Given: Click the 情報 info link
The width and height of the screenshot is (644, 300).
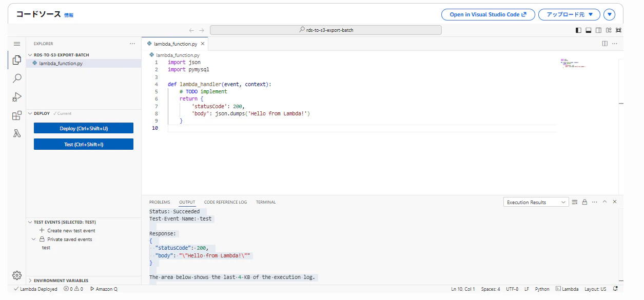Looking at the screenshot, I should (69, 15).
